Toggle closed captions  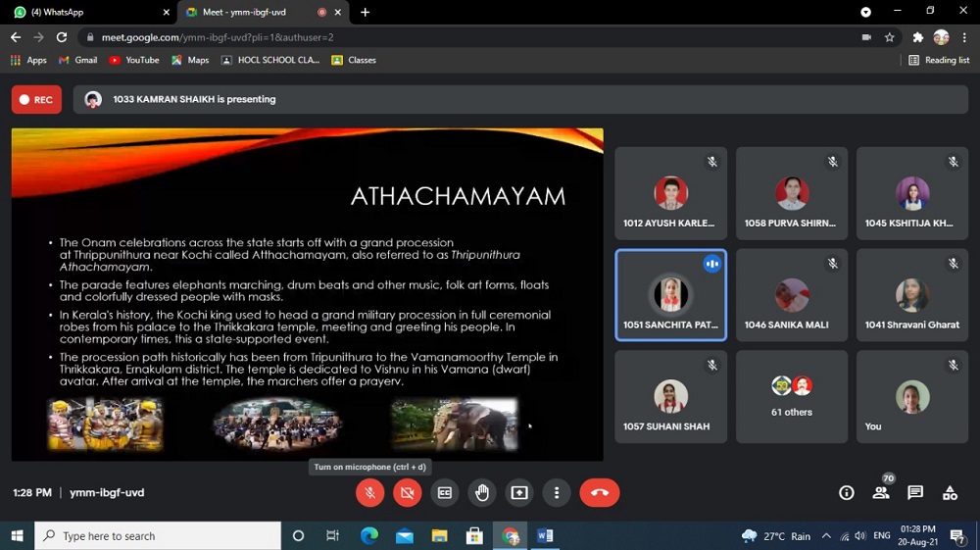point(445,493)
